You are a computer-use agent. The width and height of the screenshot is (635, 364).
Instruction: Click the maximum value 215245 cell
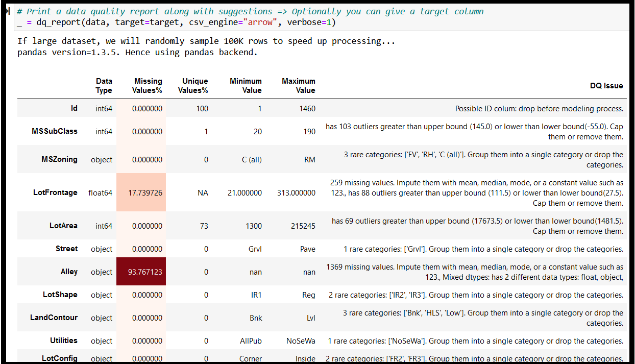(x=303, y=226)
